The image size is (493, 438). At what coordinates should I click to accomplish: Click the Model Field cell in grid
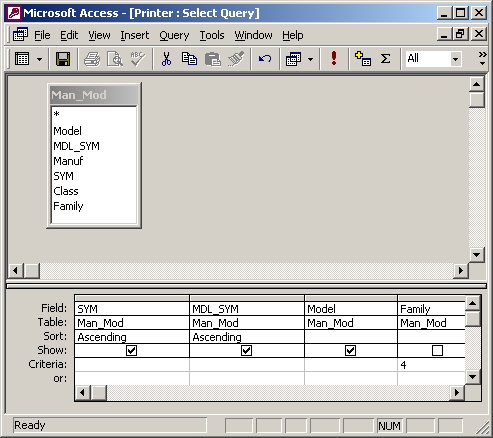point(351,309)
